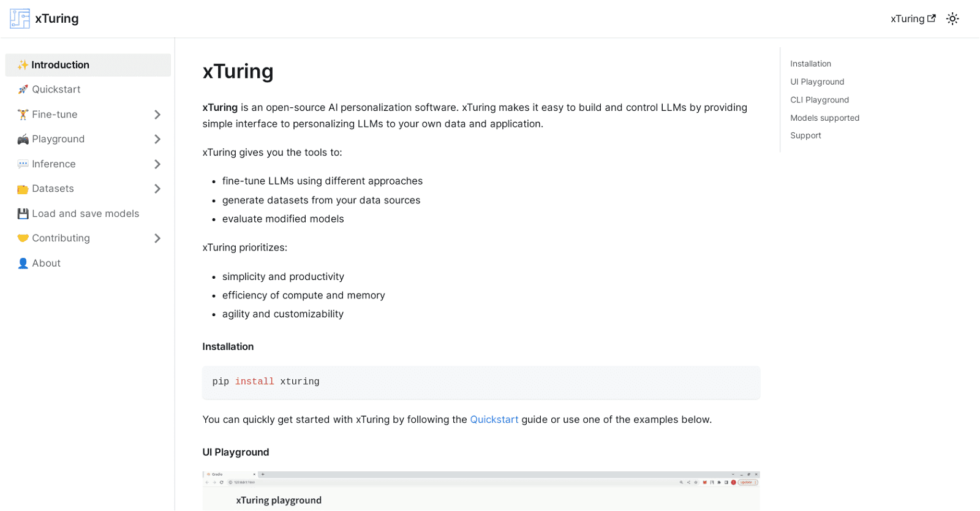Image resolution: width=980 pixels, height=511 pixels.
Task: Click the speech bubble icon beside Inference
Action: [23, 164]
